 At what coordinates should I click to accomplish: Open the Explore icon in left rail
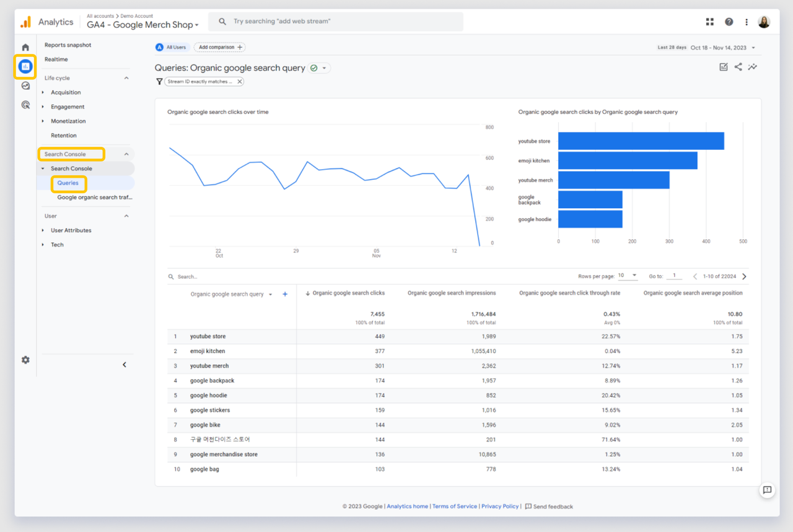coord(25,86)
